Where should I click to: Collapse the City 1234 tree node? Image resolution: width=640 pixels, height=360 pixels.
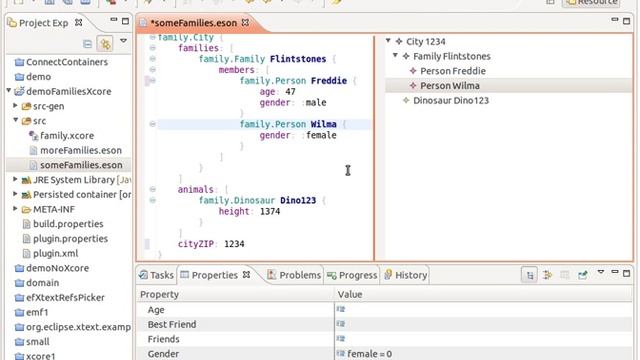click(x=388, y=41)
